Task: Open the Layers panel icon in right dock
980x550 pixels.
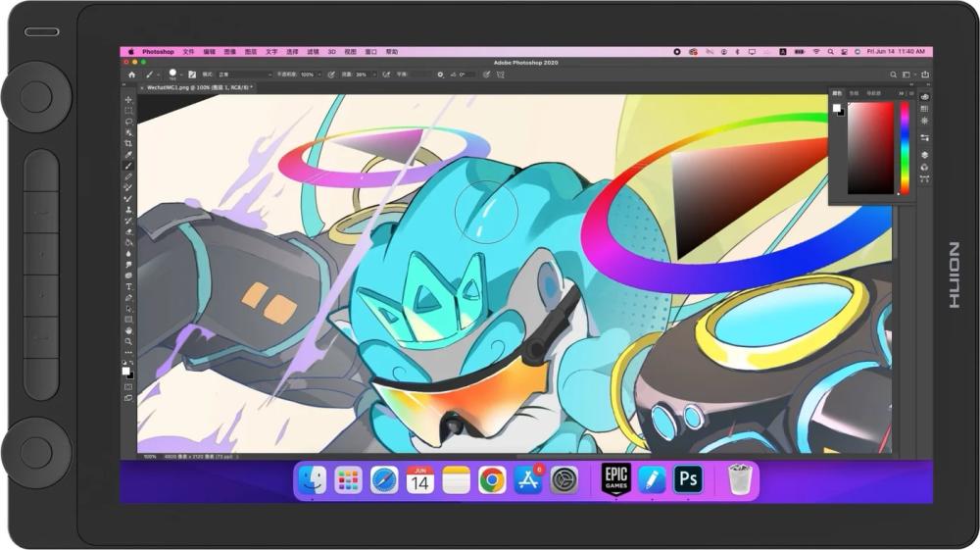Action: (x=924, y=155)
